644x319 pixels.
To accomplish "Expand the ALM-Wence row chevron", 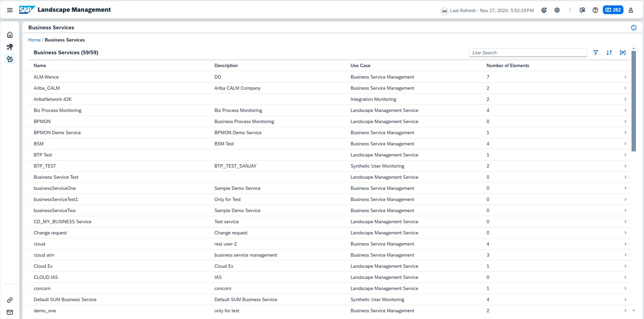I will coord(625,77).
